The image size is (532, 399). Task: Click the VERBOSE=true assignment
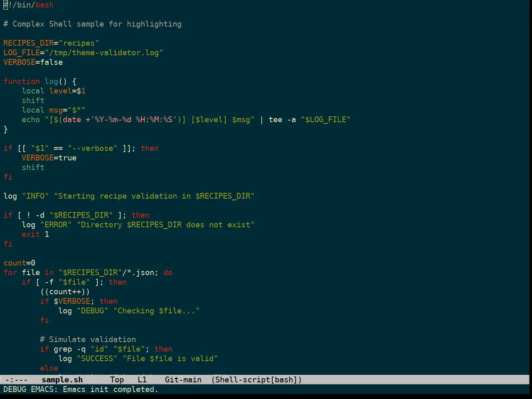(x=49, y=158)
